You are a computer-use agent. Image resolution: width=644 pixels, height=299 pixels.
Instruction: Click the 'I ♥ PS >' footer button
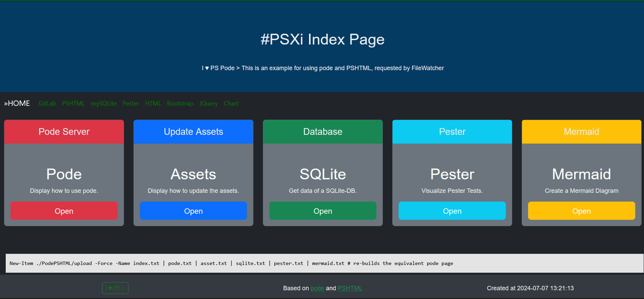pyautogui.click(x=115, y=288)
